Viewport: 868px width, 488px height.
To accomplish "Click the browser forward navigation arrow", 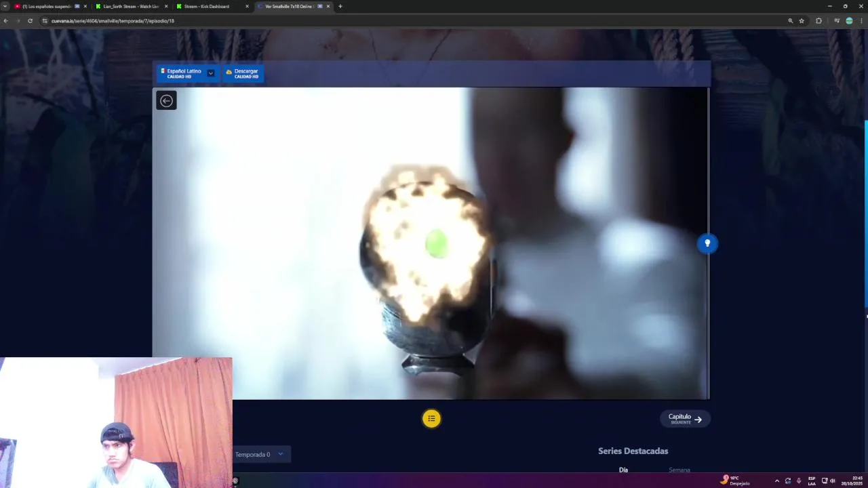I will pos(18,21).
